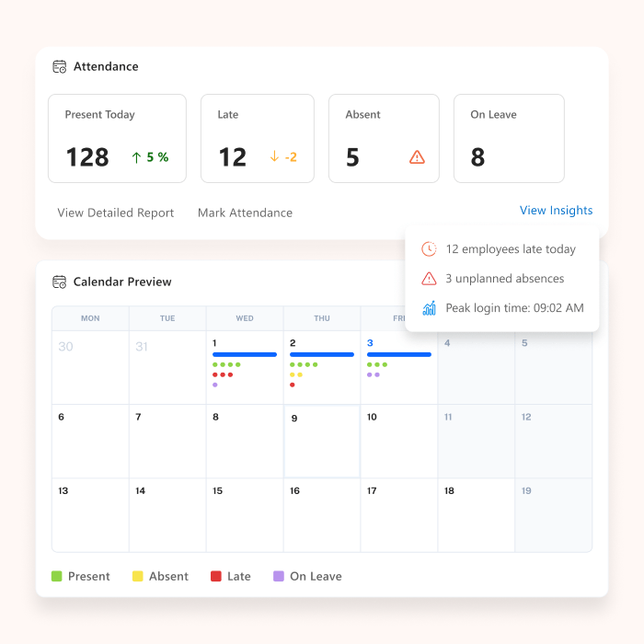Click the Attendance calendar icon in header
Viewport: 644px width, 644px height.
[59, 66]
